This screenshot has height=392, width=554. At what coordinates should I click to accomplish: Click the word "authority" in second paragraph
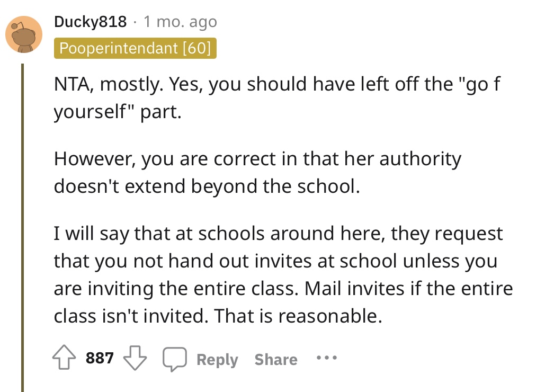pyautogui.click(x=421, y=159)
